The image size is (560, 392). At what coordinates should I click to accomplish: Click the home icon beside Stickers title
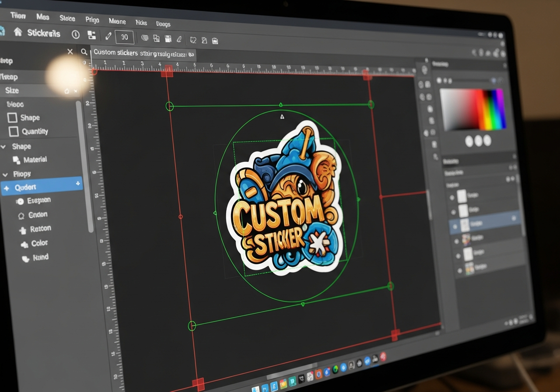[18, 32]
